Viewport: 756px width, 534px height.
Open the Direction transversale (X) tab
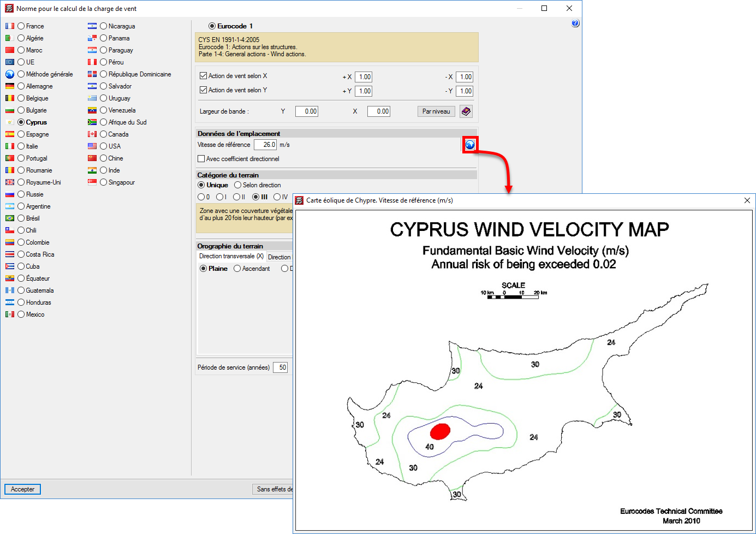pos(231,256)
